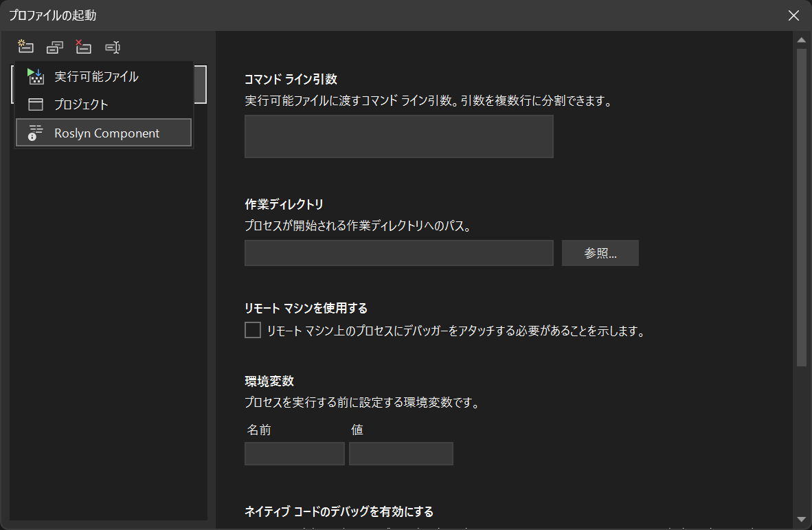Select Roslyn Component menu entry

104,133
